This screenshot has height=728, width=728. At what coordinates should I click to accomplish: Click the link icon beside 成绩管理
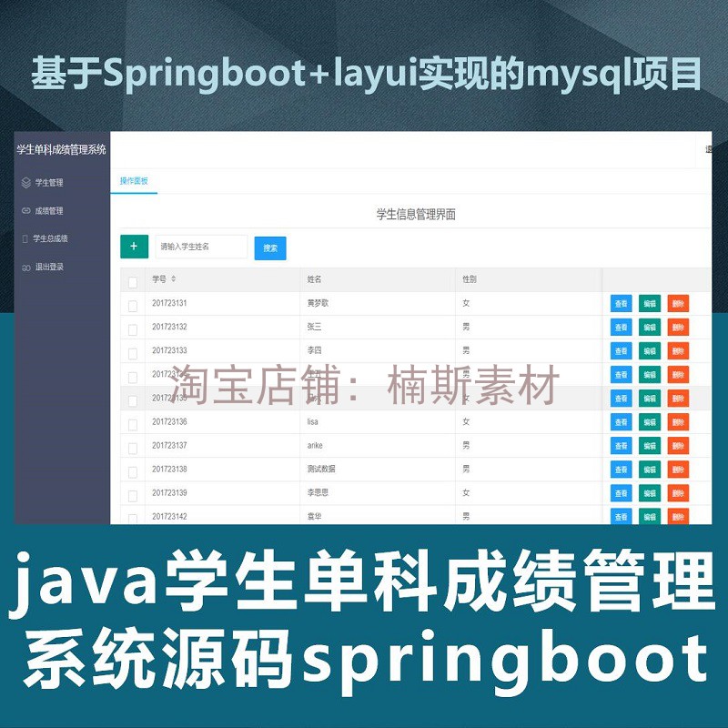pyautogui.click(x=26, y=211)
